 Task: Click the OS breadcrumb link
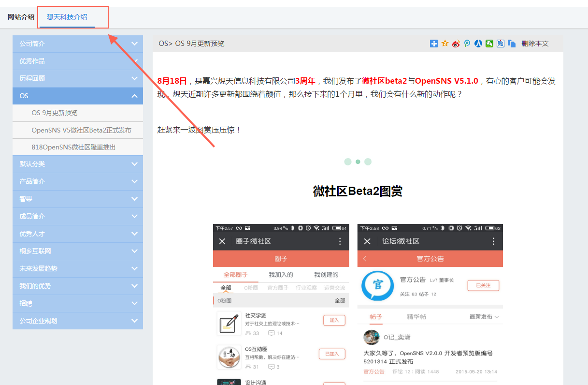click(163, 44)
